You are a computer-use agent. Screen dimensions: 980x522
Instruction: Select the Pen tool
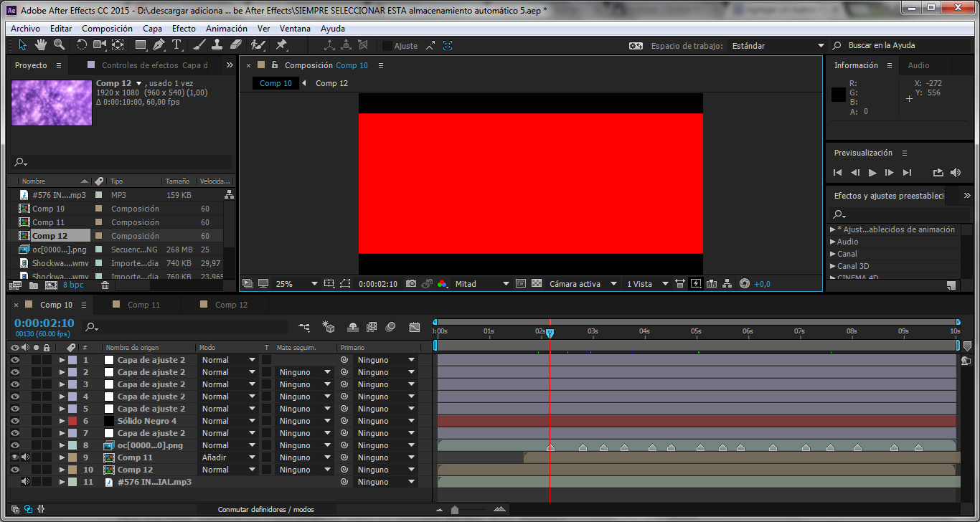click(159, 45)
